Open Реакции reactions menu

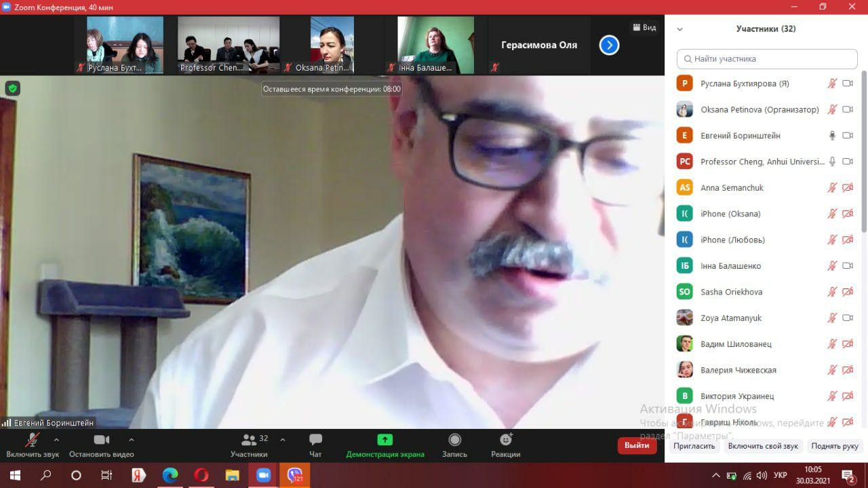point(506,445)
